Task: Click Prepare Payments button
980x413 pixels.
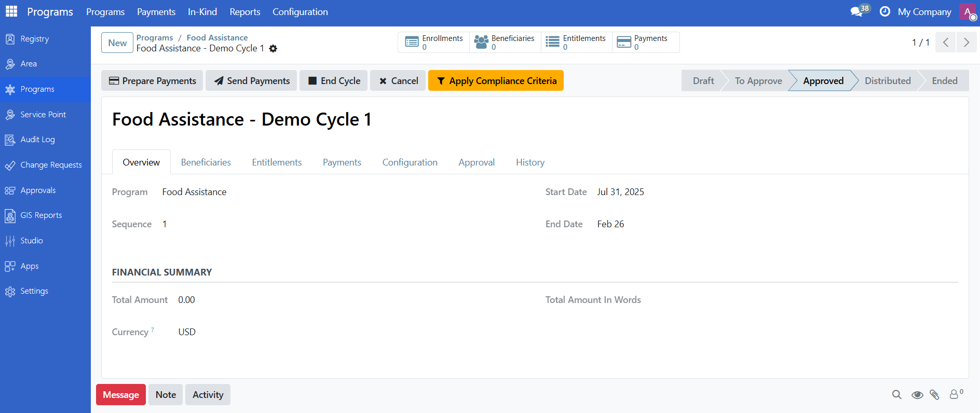Action: click(x=152, y=81)
